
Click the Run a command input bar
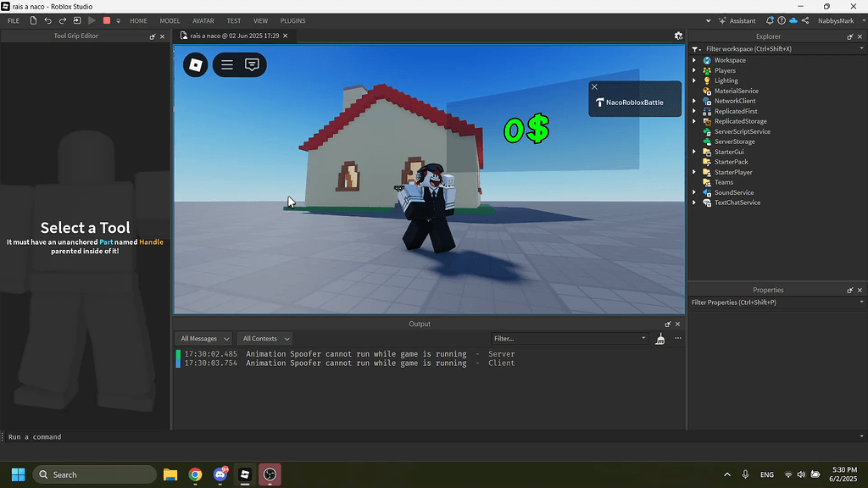coord(85,436)
